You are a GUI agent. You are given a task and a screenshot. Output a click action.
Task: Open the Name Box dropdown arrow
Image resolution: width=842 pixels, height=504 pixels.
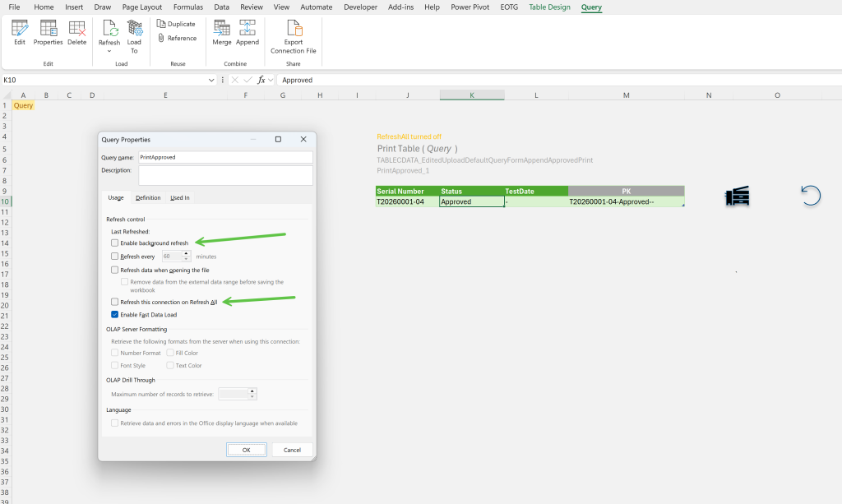point(211,80)
